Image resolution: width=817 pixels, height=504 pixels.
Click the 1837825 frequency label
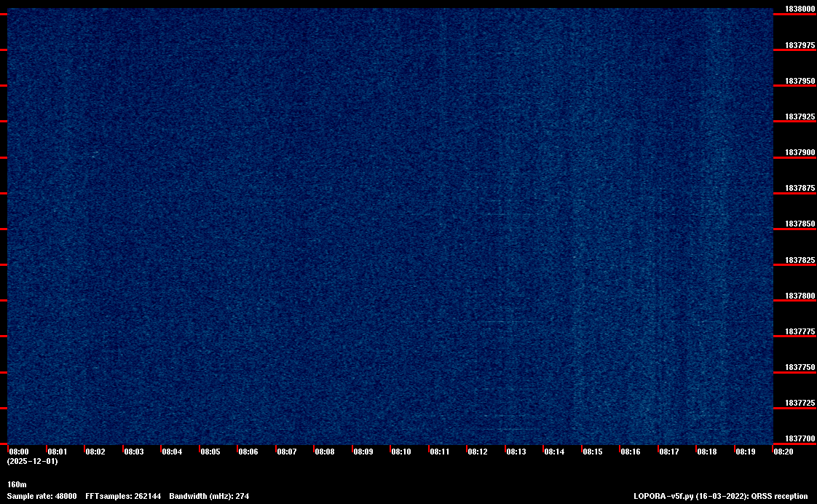click(800, 260)
